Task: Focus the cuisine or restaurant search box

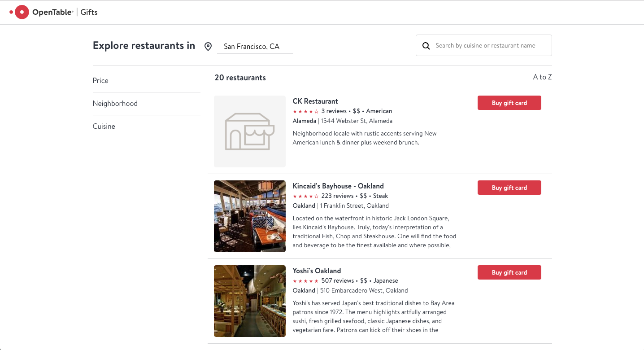Action: [484, 45]
